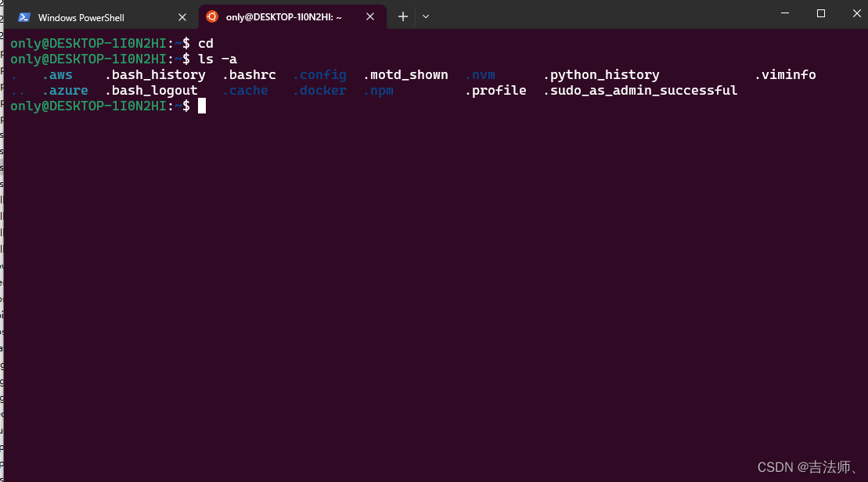The width and height of the screenshot is (868, 482).
Task: Click the .npm directory name
Action: click(378, 90)
